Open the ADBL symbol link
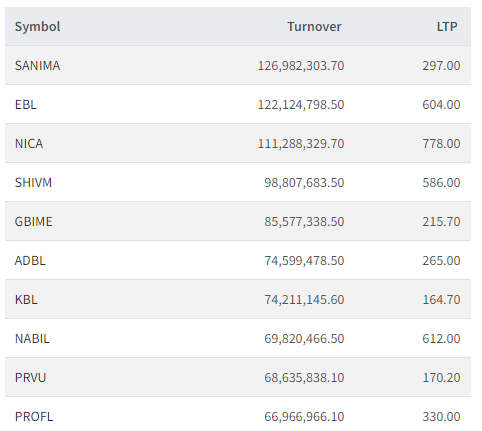 coord(30,261)
